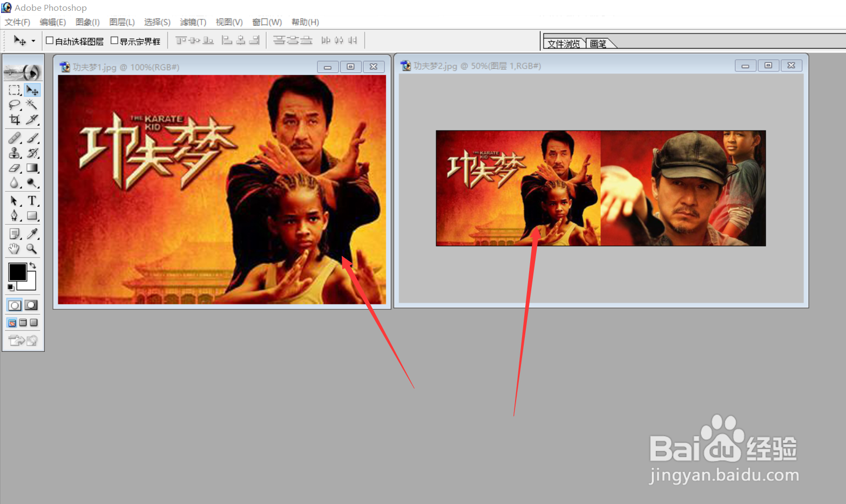The height and width of the screenshot is (504, 846).
Task: Select the Gradient tool
Action: pyautogui.click(x=32, y=168)
